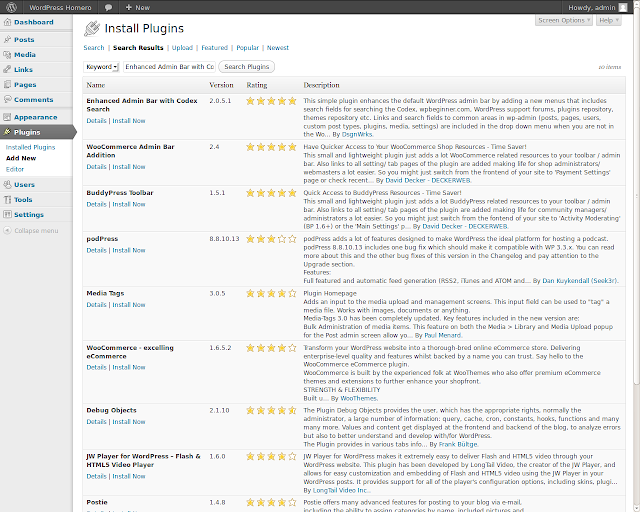Install Now for podPress plugin
Screen dimensions: 640x512
(129, 250)
